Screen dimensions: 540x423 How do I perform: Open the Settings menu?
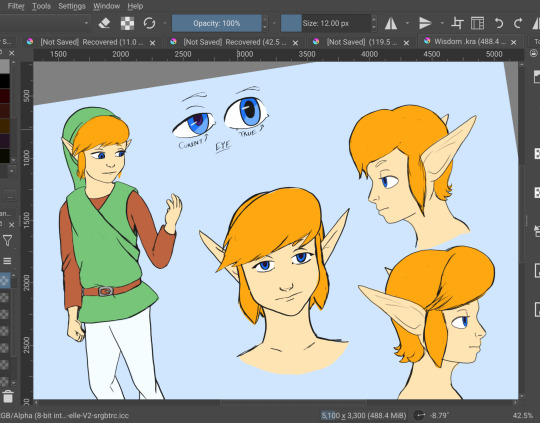(x=72, y=6)
